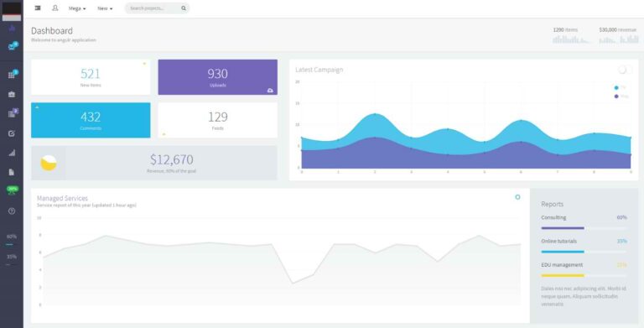Focus the Search projects field

157,8
